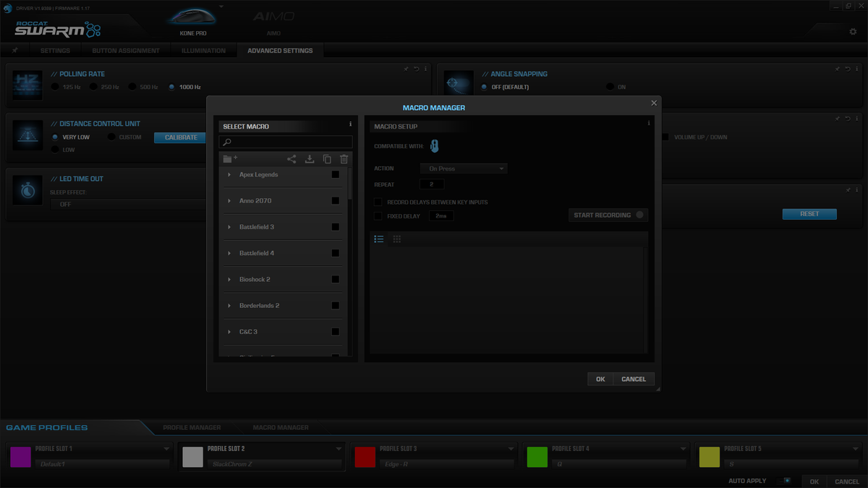868x488 pixels.
Task: Click Angle Snapping panel reset arrow icon
Action: click(847, 69)
